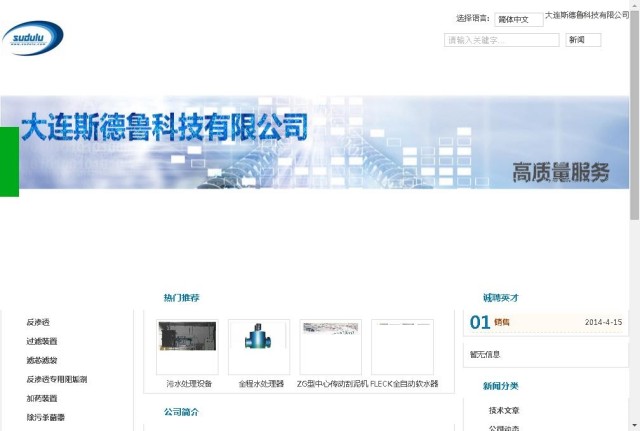Click the 高质量服务 banner image
The height and width of the screenshot is (431, 640).
click(x=314, y=142)
